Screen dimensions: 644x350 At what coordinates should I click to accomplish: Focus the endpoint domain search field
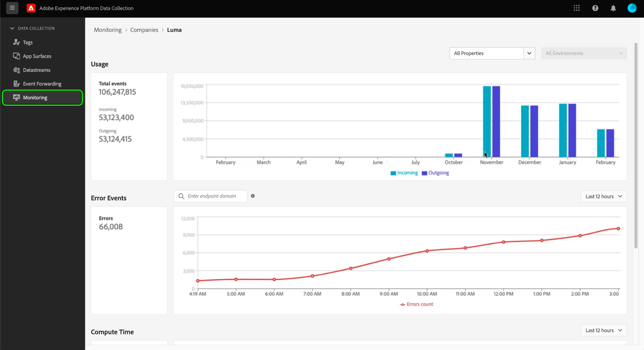coord(211,196)
